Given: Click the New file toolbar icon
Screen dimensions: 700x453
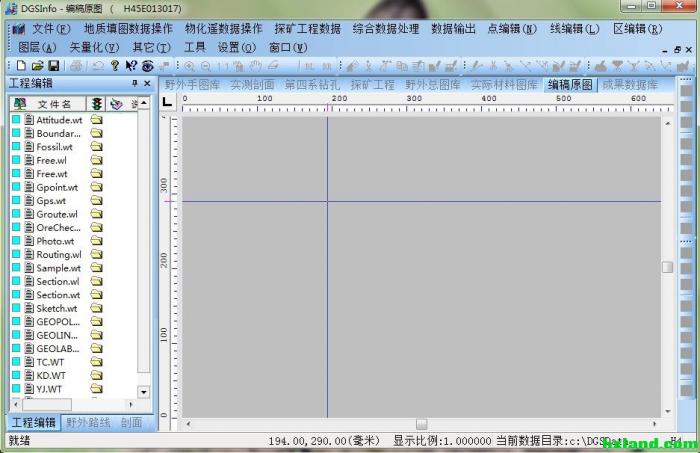Looking at the screenshot, I should 22,66.
